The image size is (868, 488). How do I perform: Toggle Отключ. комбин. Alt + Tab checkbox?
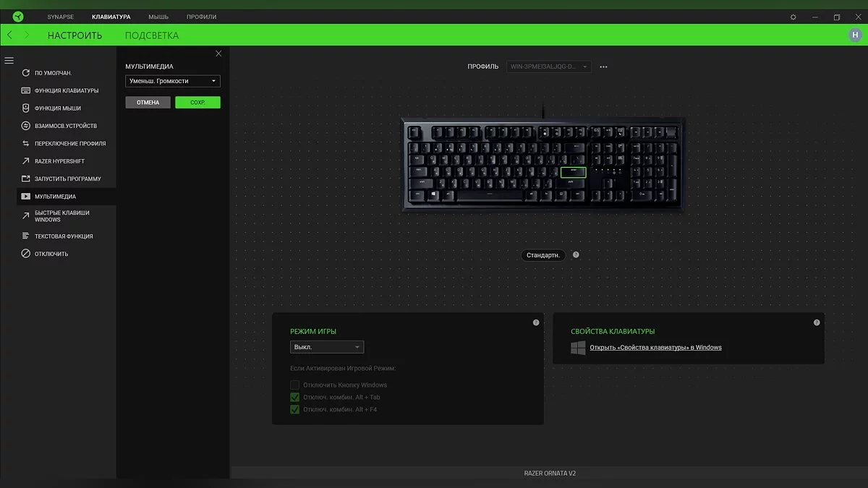[x=294, y=397]
